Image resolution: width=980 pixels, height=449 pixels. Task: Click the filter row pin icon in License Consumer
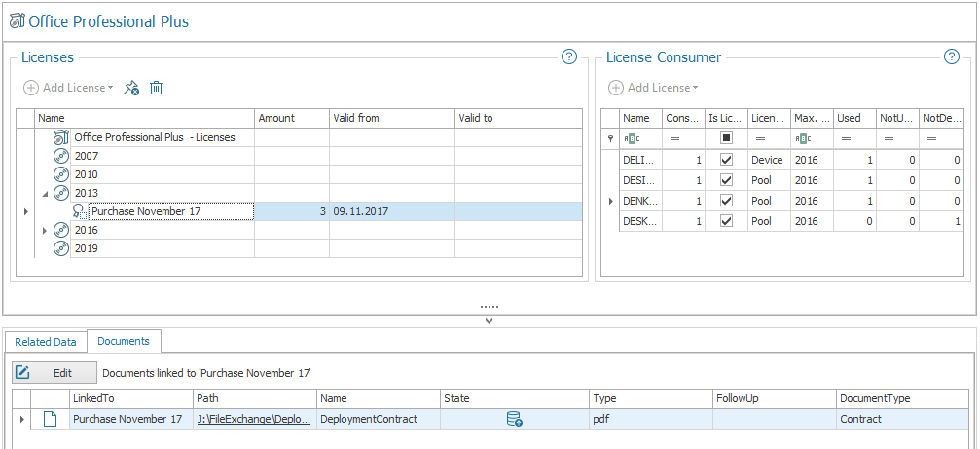tap(610, 139)
